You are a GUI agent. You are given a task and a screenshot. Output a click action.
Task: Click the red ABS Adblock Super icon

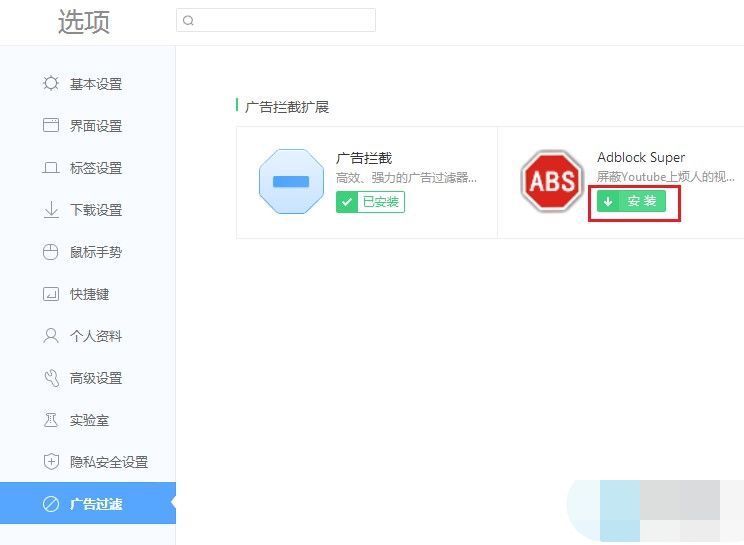pos(552,181)
